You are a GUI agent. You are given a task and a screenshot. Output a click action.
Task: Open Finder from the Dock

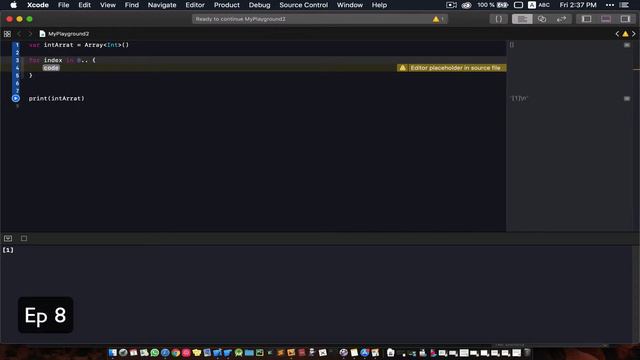tap(113, 353)
